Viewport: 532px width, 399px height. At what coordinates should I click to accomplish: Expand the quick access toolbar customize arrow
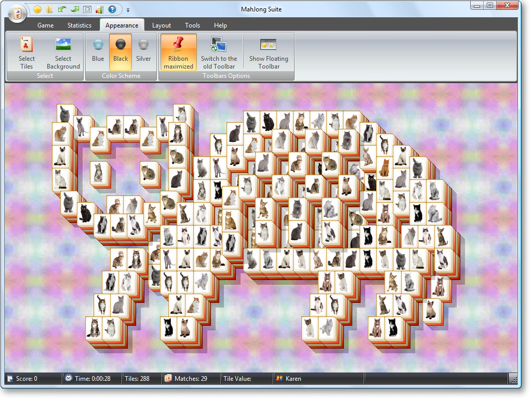[x=128, y=10]
